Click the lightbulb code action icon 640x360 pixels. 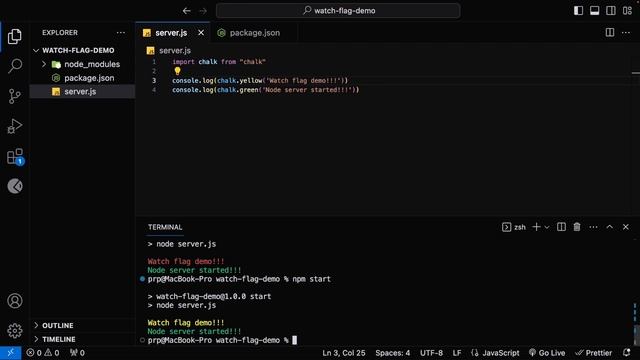[177, 71]
